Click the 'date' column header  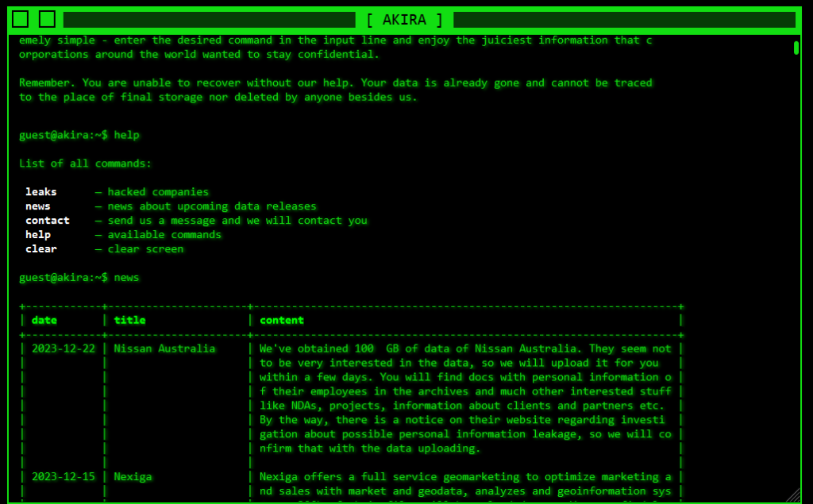pyautogui.click(x=44, y=321)
